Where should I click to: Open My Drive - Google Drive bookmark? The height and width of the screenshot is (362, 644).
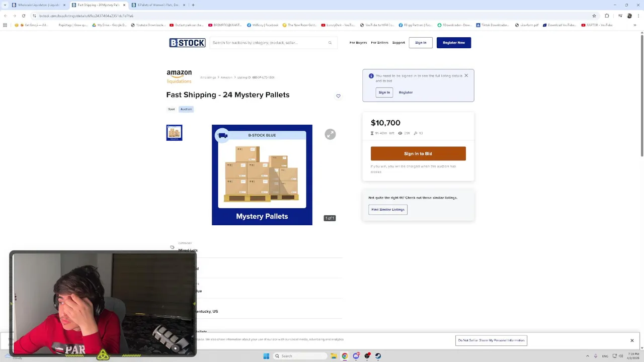[109, 25]
